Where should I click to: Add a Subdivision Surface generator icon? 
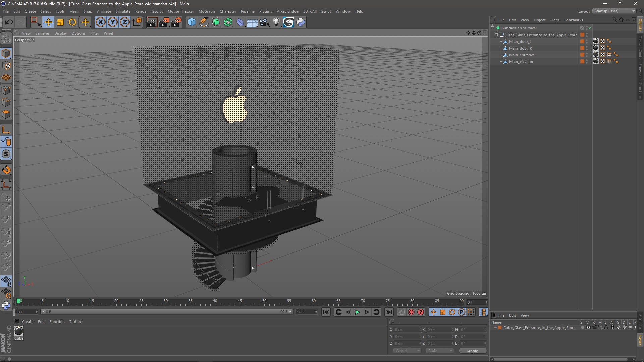coord(216,22)
